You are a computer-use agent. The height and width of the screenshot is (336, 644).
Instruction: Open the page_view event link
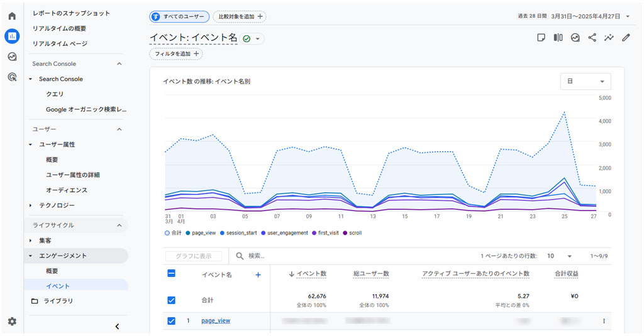tap(216, 321)
